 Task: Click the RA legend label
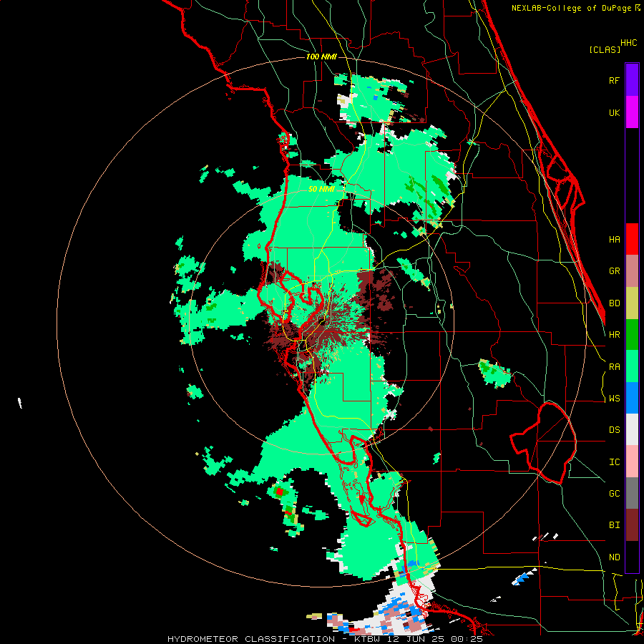coord(614,367)
